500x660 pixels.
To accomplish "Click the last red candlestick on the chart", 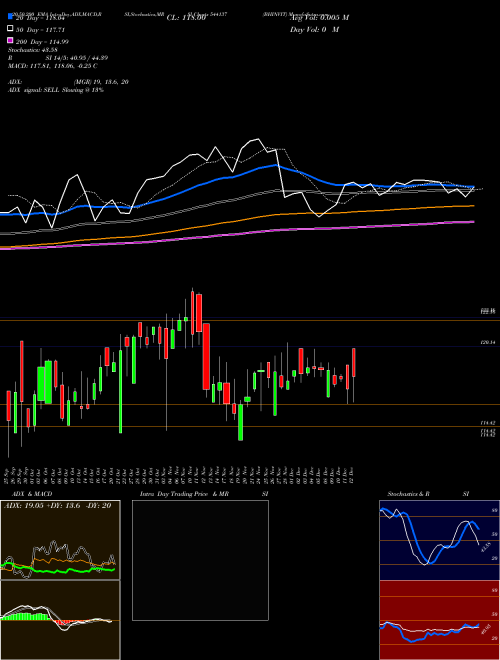I will (354, 362).
